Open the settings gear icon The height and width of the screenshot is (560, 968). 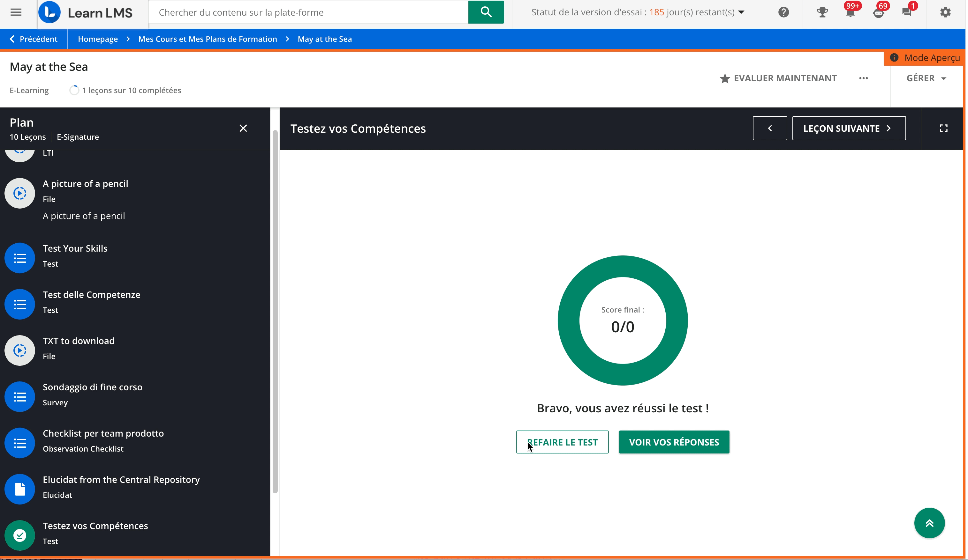coord(945,12)
